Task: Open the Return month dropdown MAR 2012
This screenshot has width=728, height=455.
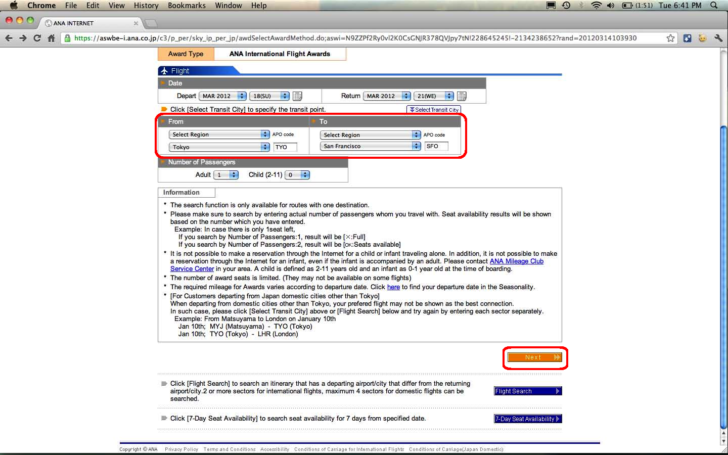Action: 387,96
